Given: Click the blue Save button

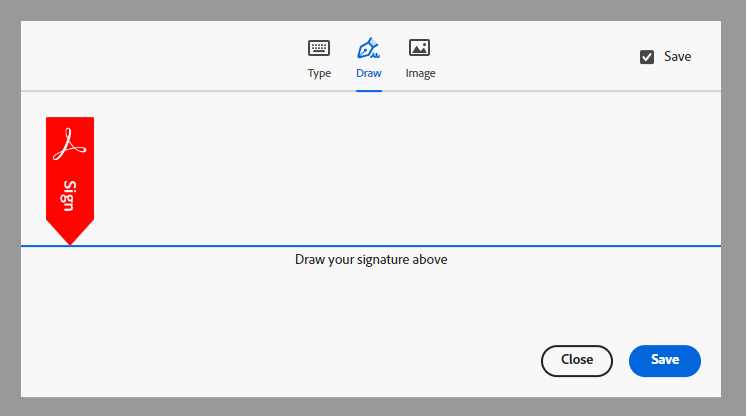Looking at the screenshot, I should coord(665,361).
